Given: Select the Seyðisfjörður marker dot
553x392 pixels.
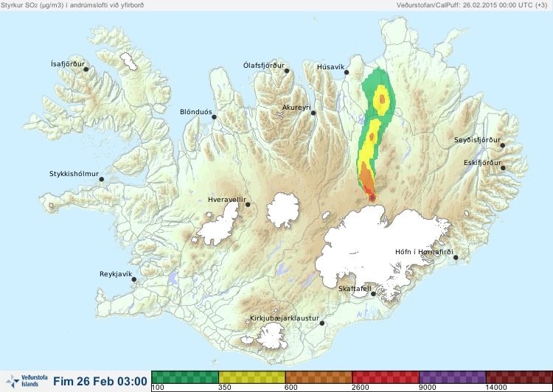Looking at the screenshot, I should pyautogui.click(x=503, y=145).
